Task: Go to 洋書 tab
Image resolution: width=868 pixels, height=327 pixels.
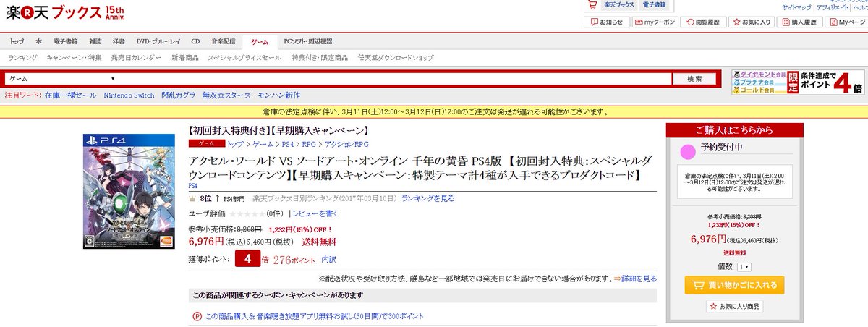Action: click(x=120, y=41)
